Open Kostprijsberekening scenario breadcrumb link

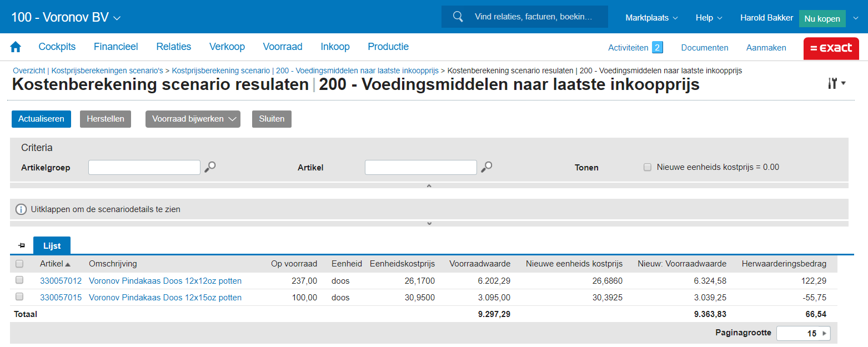pyautogui.click(x=305, y=71)
